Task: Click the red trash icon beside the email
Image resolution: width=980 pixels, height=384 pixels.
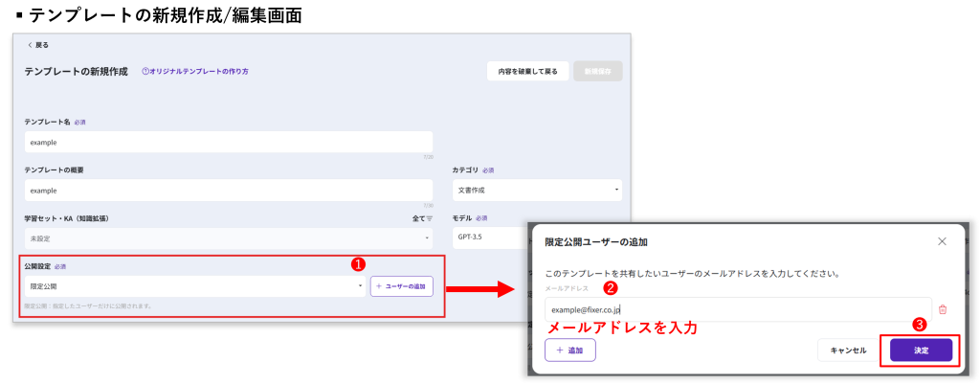Action: pos(943,309)
